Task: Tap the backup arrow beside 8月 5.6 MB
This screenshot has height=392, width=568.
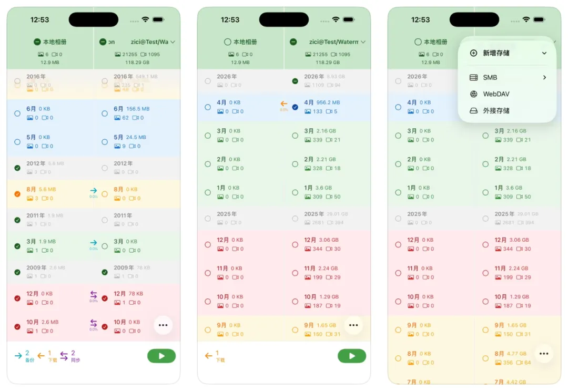Action: [x=94, y=191]
